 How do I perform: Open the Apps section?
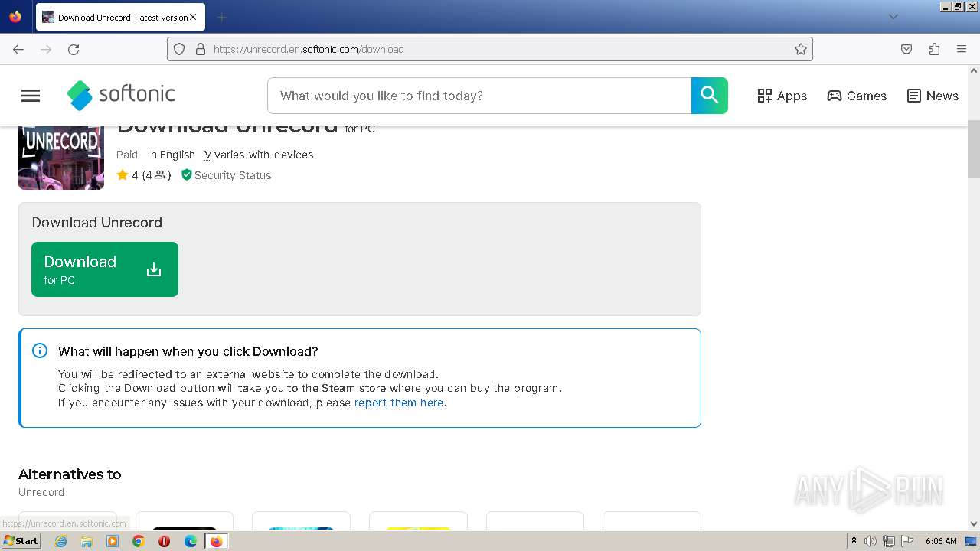(782, 96)
